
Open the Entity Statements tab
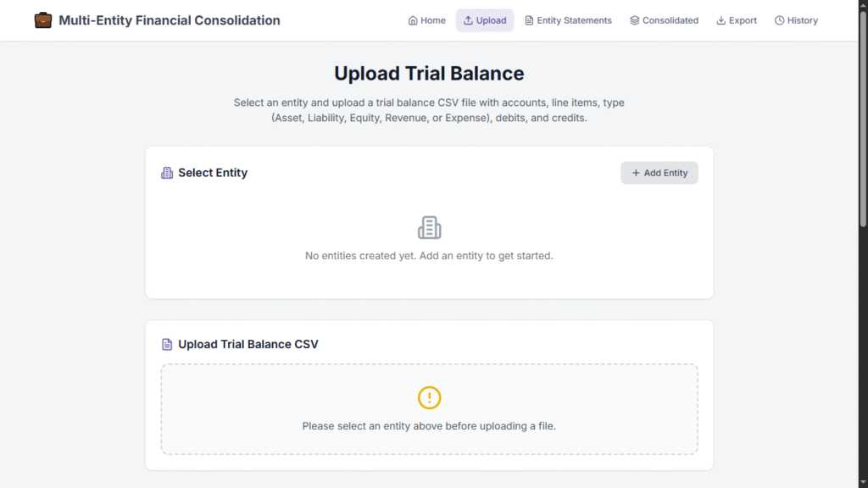[x=568, y=20]
